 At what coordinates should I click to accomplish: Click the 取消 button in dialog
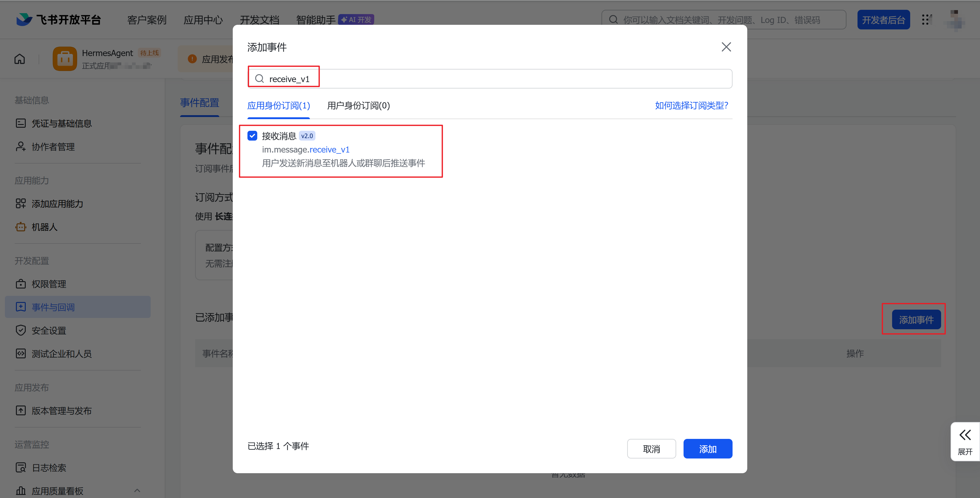pos(651,449)
